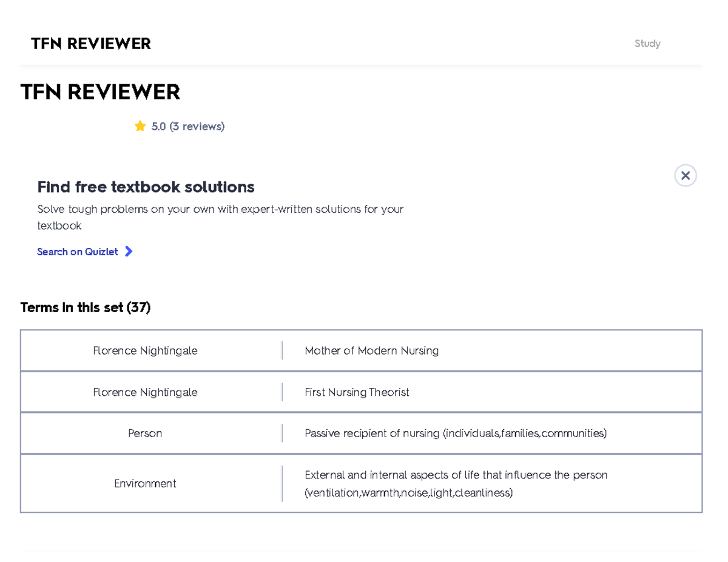Click the 5.0 rating text
Image resolution: width=728 pixels, height=562 pixels.
158,126
